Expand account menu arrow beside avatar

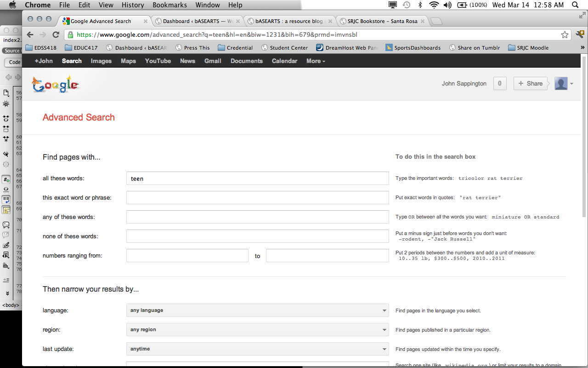(572, 84)
